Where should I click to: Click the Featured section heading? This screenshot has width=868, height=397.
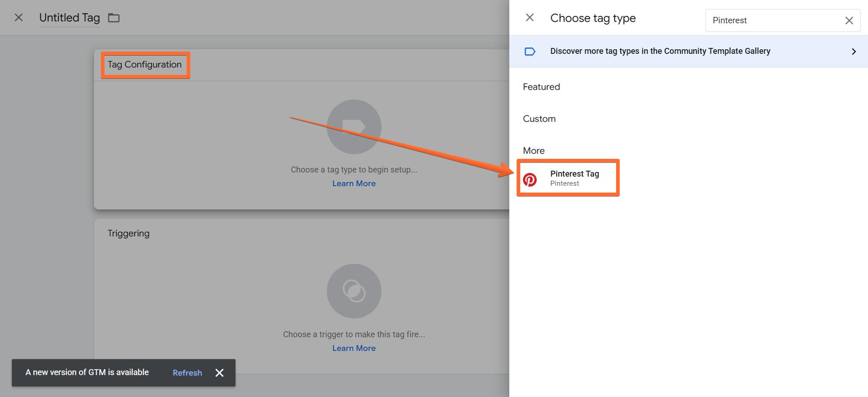click(x=541, y=87)
